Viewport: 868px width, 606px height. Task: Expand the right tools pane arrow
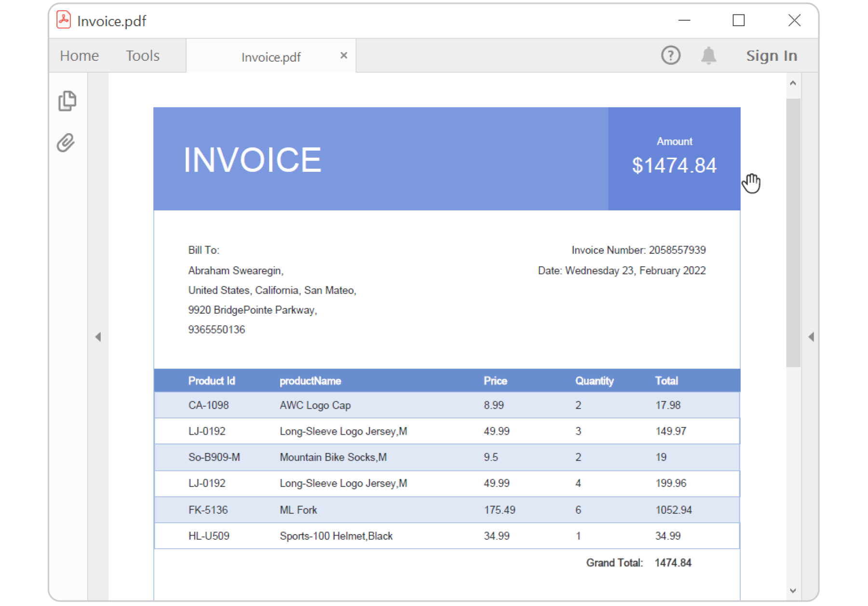(811, 337)
